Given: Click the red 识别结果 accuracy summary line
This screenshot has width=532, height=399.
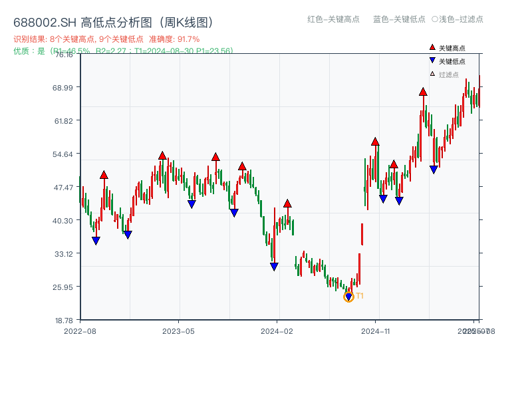Looking at the screenshot, I should pos(106,39).
